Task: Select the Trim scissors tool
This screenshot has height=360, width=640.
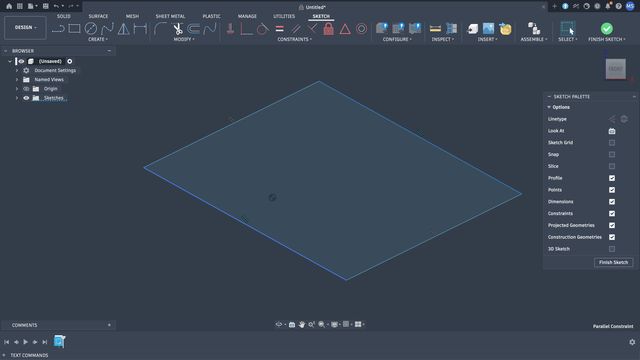Action: click(x=178, y=29)
